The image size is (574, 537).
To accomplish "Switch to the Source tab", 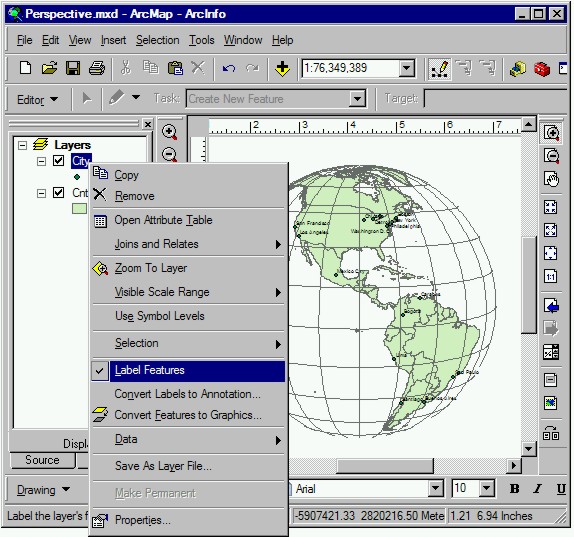I will (42, 460).
